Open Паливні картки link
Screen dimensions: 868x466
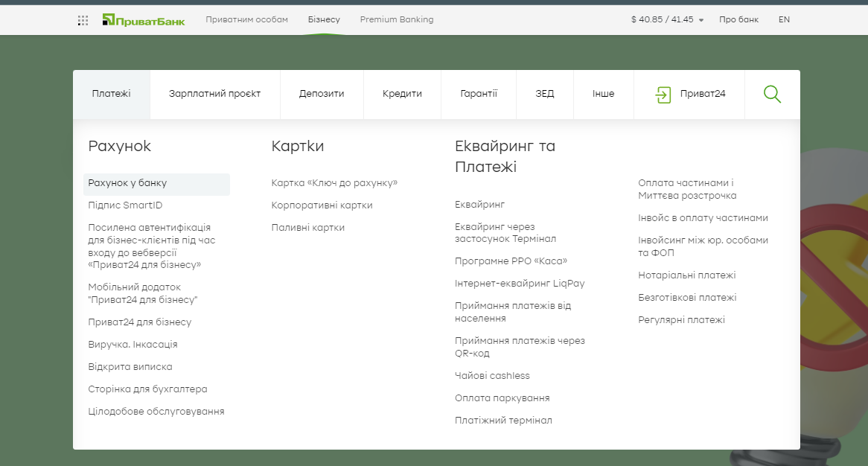click(x=307, y=228)
